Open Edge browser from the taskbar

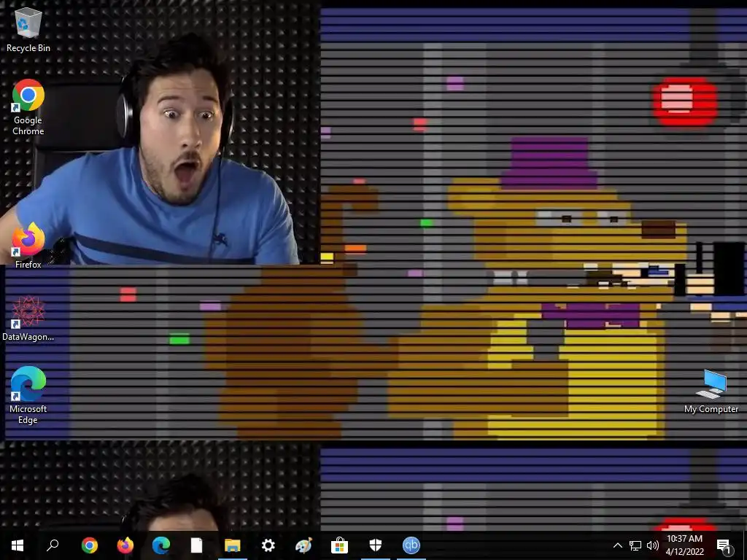pos(161,545)
